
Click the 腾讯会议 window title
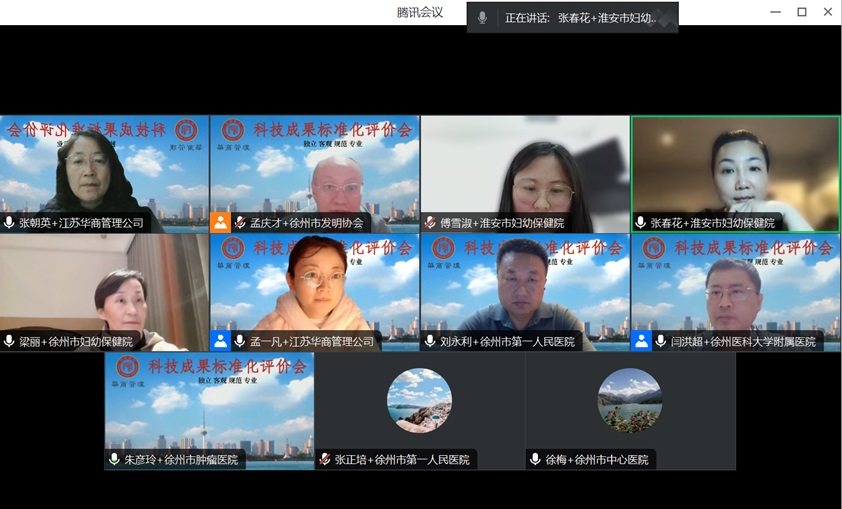(x=420, y=12)
